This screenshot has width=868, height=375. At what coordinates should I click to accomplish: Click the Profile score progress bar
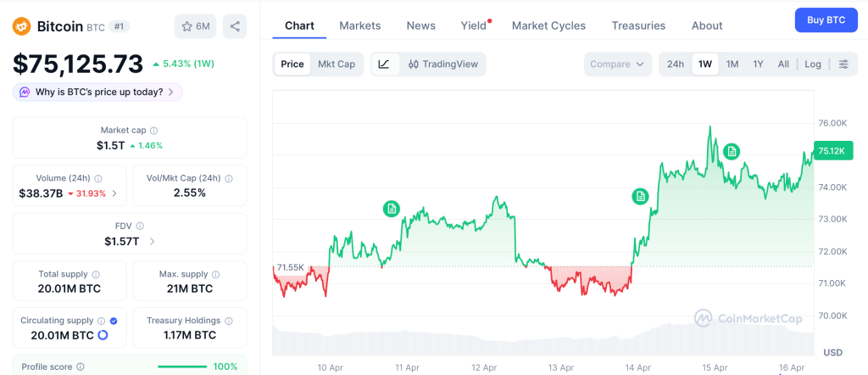pyautogui.click(x=182, y=367)
